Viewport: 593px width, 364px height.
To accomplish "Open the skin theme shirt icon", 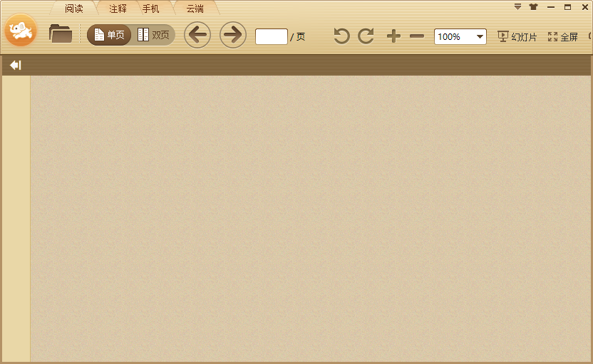I will pyautogui.click(x=534, y=7).
